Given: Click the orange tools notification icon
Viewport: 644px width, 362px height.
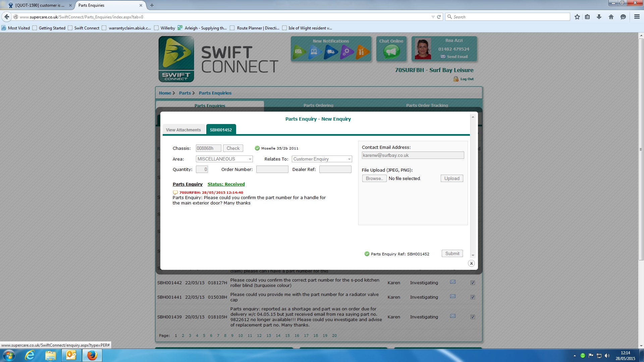Looking at the screenshot, I should point(362,52).
